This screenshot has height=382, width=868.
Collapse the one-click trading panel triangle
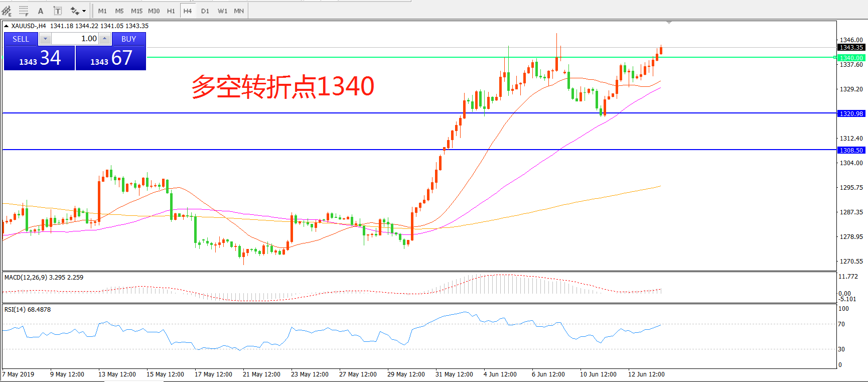(6, 26)
